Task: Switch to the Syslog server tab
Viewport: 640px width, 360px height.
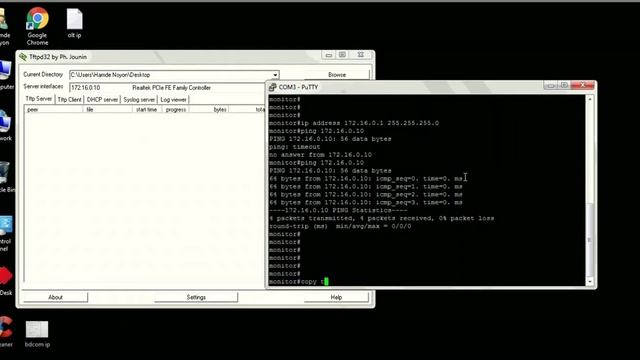Action: coord(139,100)
